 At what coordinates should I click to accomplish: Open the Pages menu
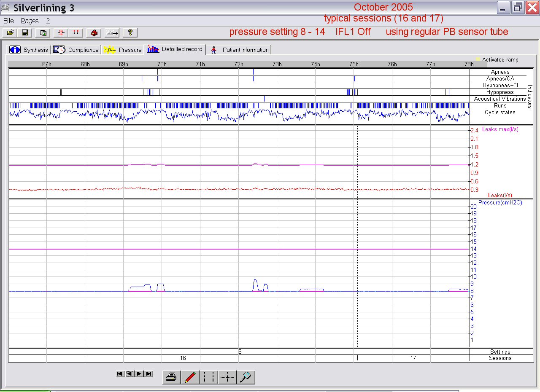click(30, 21)
